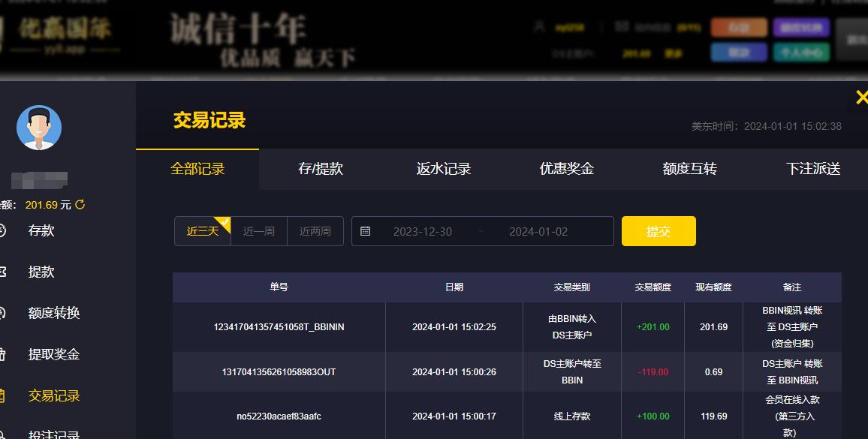Switch to the 全部记录 tab
Screen dimensions: 868x439
(x=197, y=169)
